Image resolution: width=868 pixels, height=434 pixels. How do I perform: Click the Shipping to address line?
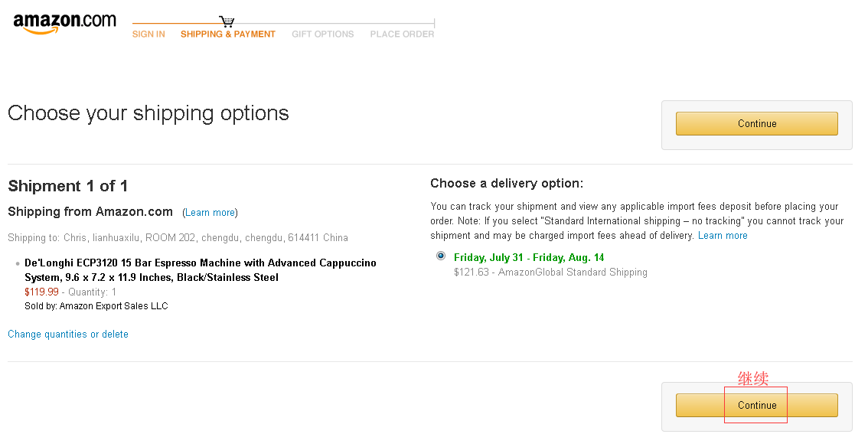178,238
